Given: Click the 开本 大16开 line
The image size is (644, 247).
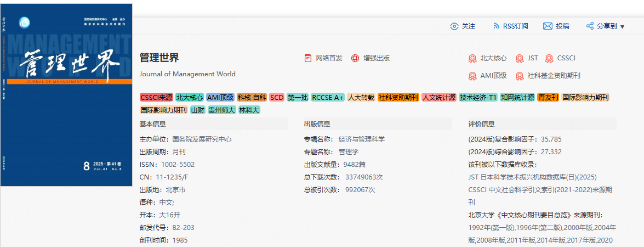Looking at the screenshot, I should pos(160,215).
